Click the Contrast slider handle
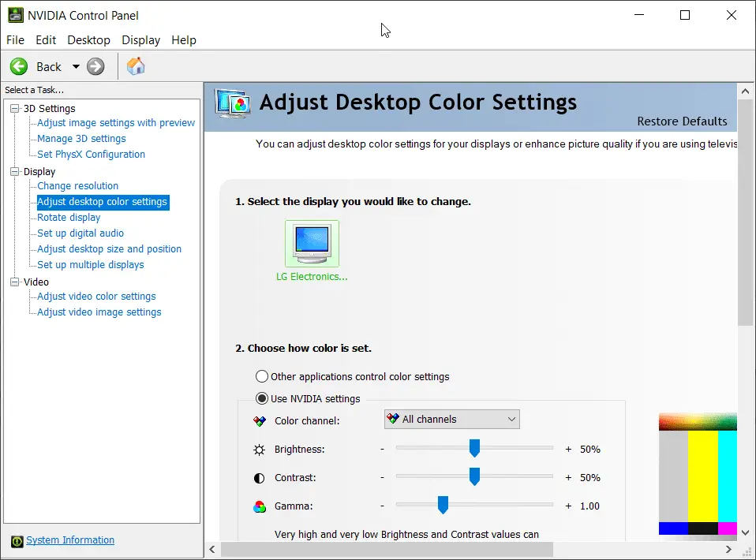Screen dimensions: 756x560 474,476
